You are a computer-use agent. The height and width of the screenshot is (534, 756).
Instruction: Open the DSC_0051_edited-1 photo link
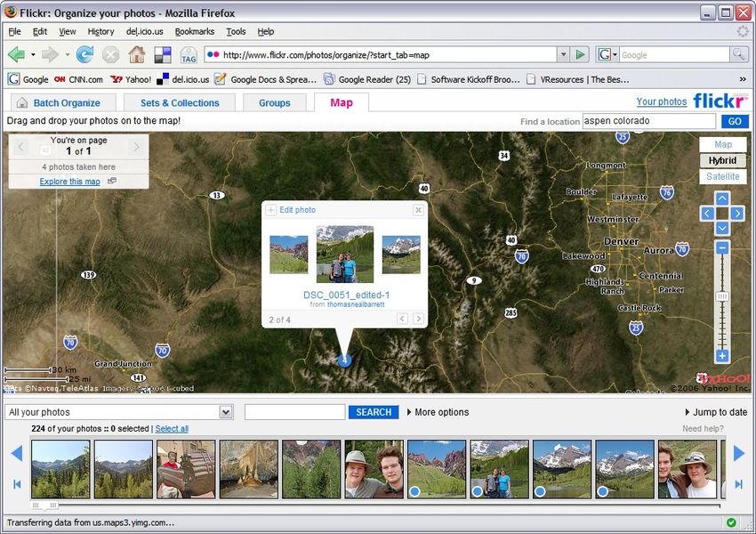(346, 295)
